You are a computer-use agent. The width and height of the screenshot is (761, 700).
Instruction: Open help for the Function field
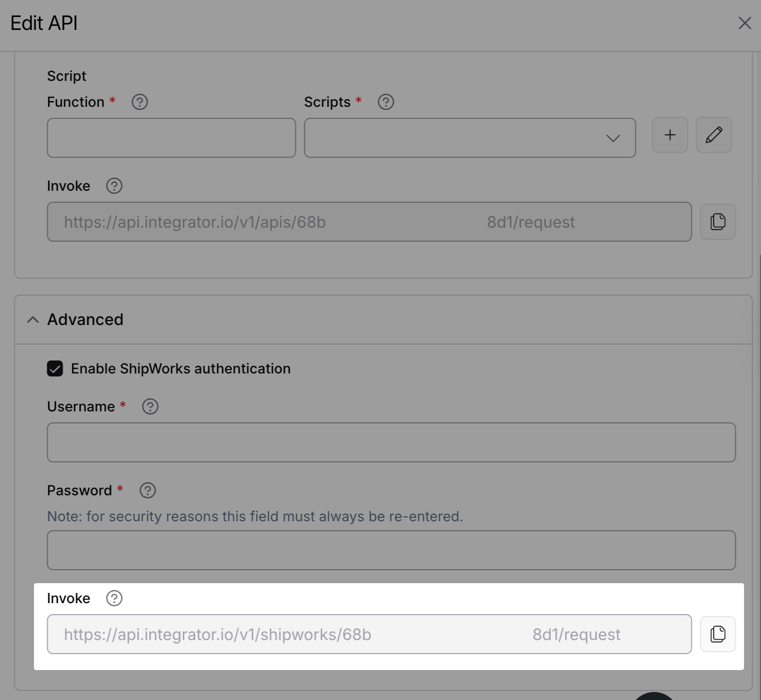coord(140,102)
